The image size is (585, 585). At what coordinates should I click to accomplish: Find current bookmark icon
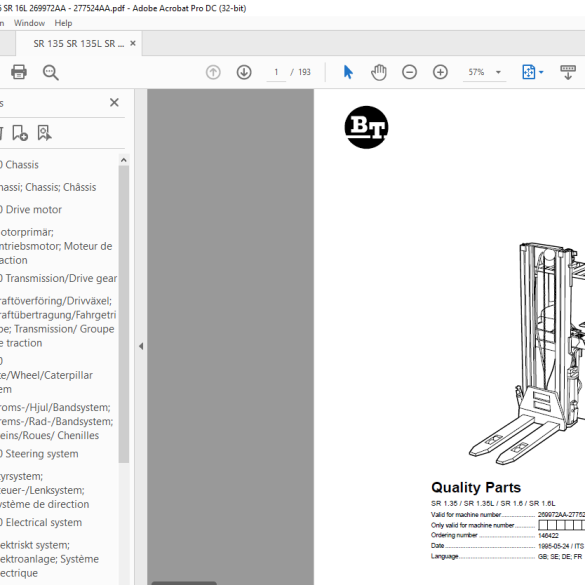pyautogui.click(x=44, y=133)
